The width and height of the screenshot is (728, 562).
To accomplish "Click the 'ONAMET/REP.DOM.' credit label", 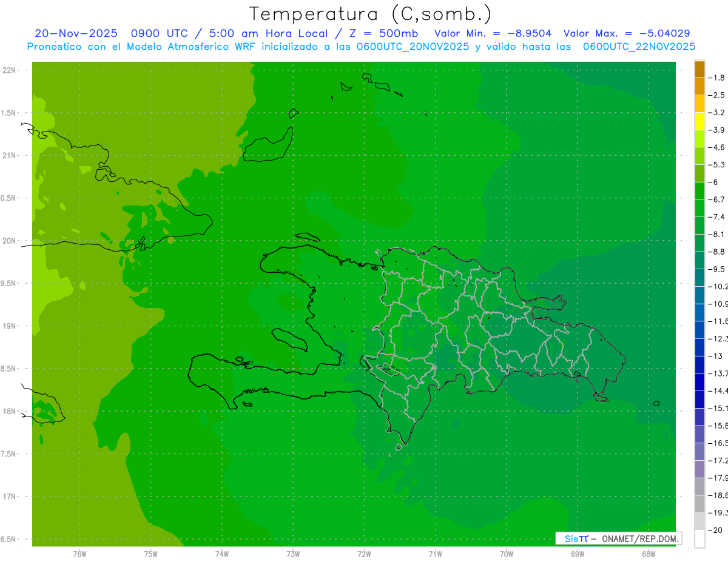I will tap(640, 538).
